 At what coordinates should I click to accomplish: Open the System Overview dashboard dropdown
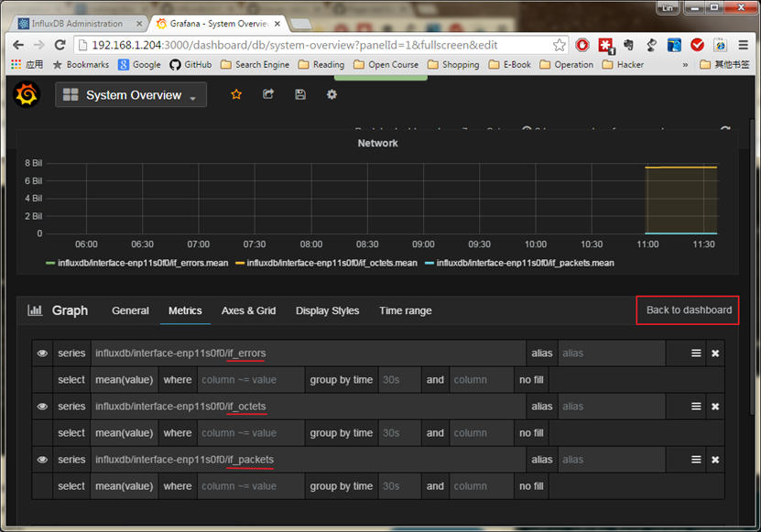pos(131,95)
